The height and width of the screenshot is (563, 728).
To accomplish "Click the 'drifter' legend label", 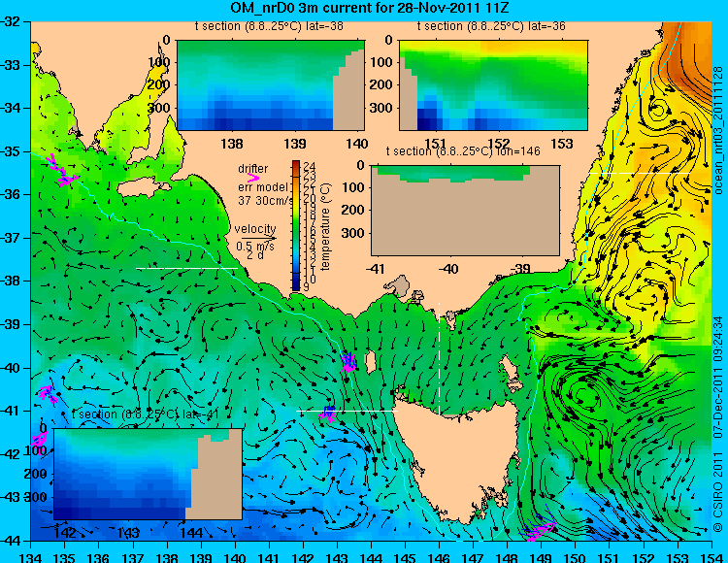I will [x=252, y=169].
